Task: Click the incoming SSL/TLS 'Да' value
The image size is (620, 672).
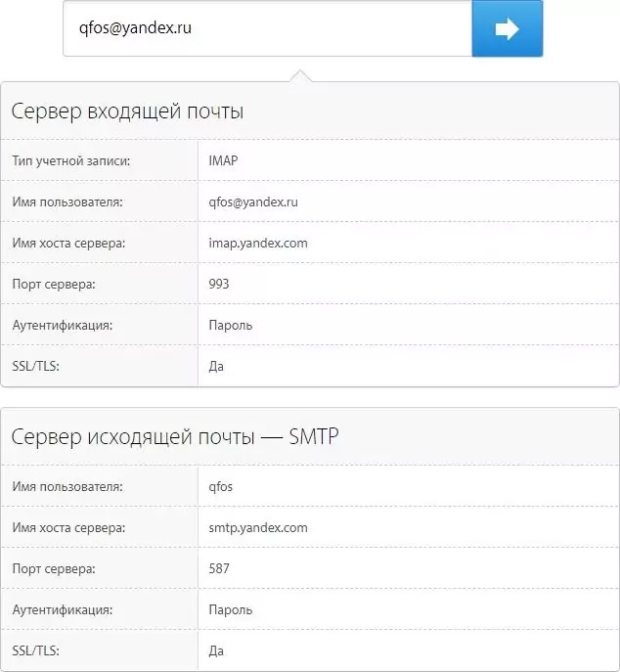Action: coord(217,366)
